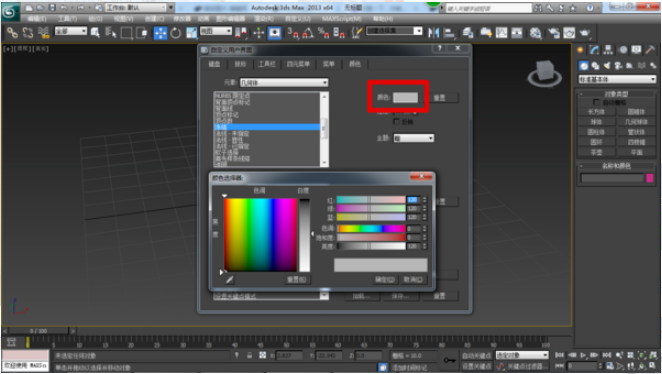Open the 颜色 tab in Customize dialog

coord(355,64)
